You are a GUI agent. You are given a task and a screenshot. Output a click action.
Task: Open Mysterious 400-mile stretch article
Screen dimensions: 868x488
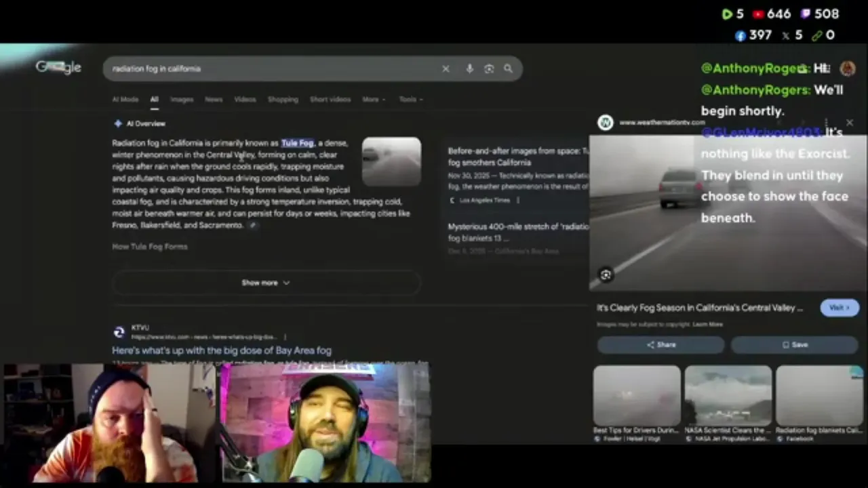tap(518, 232)
